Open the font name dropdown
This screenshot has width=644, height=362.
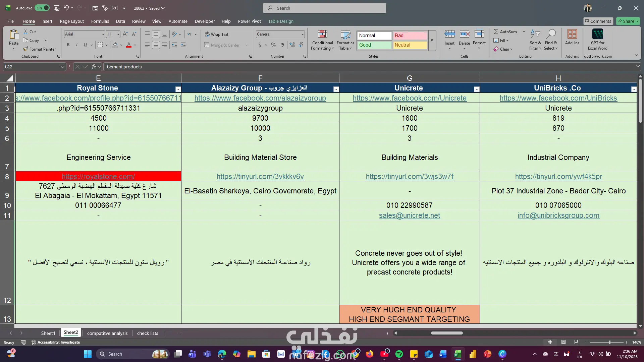coord(103,34)
